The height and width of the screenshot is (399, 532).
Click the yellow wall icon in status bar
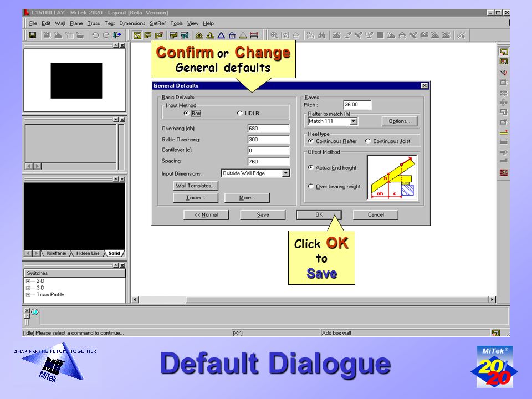tap(495, 333)
